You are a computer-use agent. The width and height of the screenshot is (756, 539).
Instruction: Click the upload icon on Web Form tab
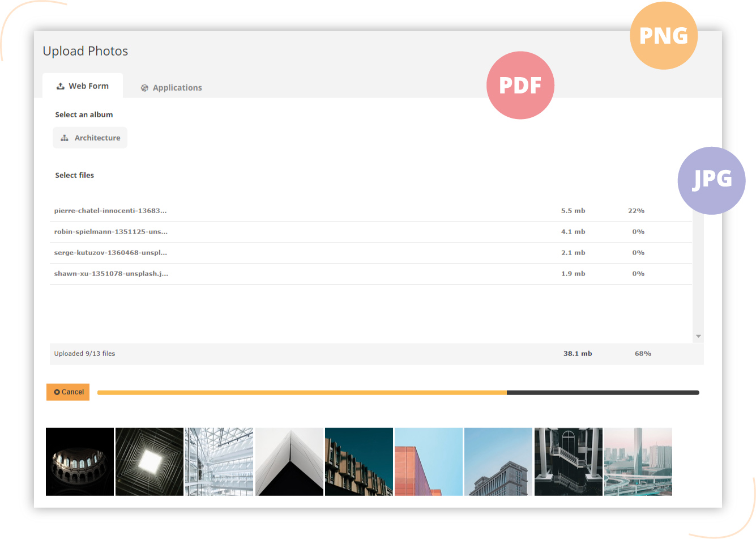click(60, 86)
